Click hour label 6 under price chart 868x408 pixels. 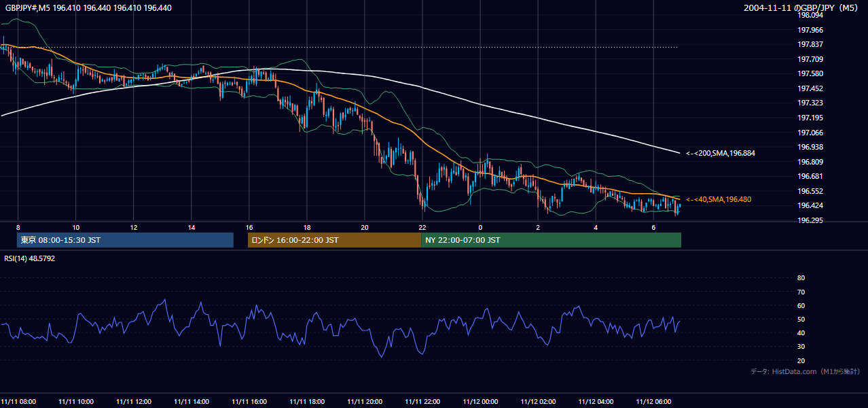click(x=653, y=227)
